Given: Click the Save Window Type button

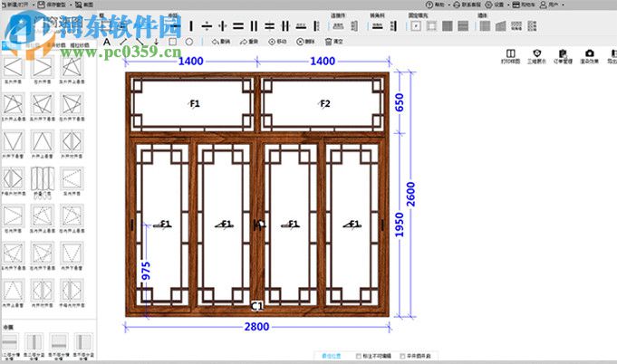Looking at the screenshot, I should point(52,5).
